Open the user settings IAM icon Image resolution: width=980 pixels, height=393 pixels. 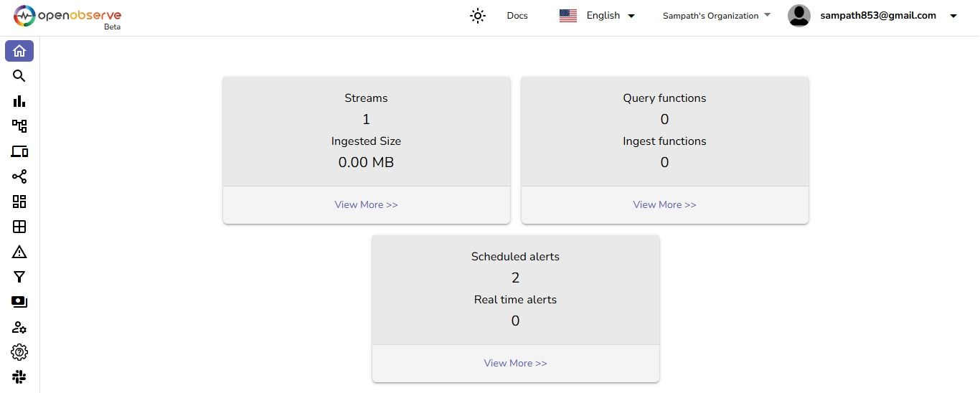(19, 328)
